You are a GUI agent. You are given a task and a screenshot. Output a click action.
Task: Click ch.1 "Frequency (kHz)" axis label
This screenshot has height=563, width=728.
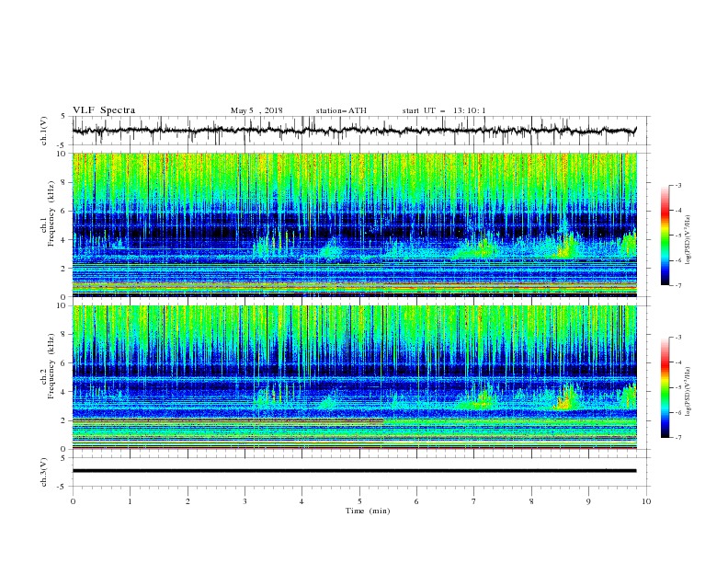51,213
